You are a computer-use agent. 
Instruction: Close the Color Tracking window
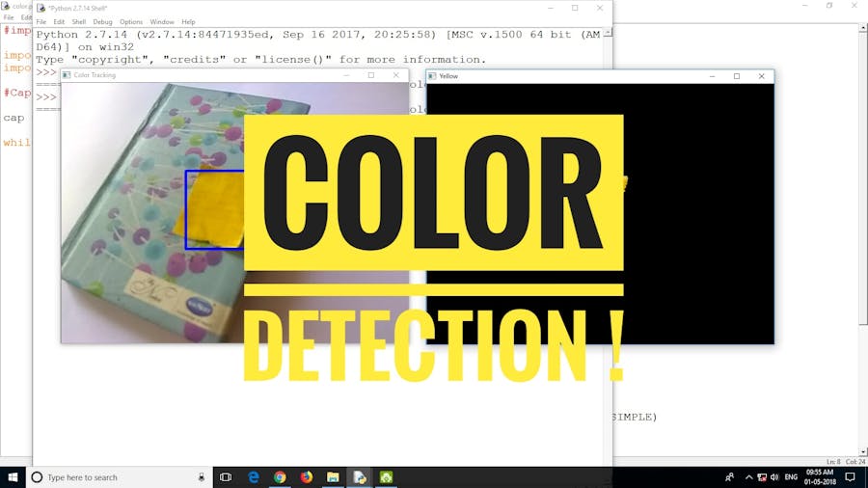tap(395, 75)
